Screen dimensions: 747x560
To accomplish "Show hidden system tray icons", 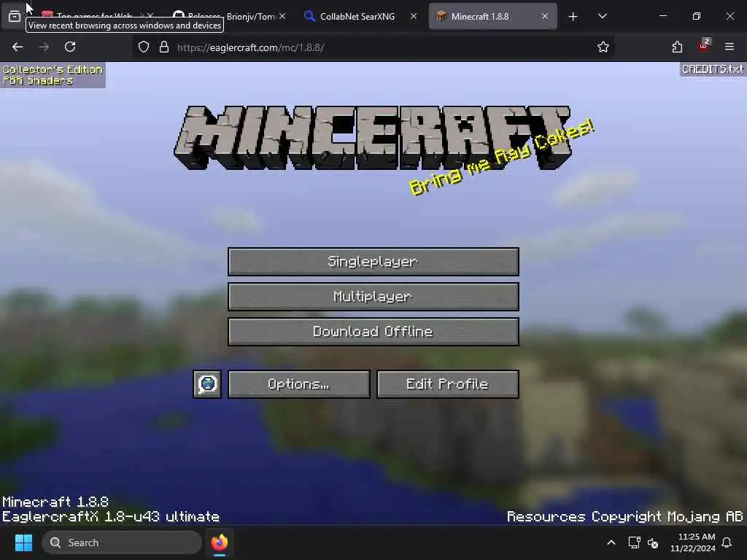I will (611, 542).
